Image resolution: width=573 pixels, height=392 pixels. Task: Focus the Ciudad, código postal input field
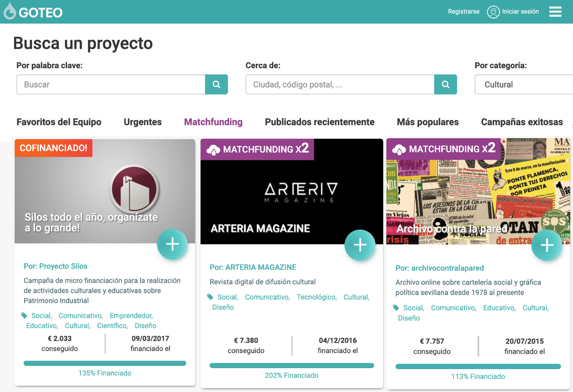tap(340, 84)
